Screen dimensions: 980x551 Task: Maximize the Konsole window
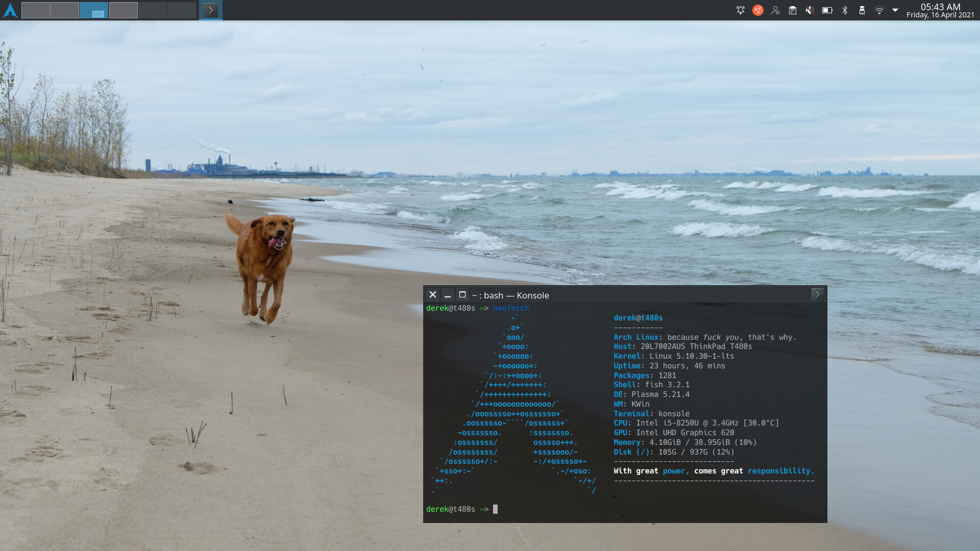pyautogui.click(x=462, y=294)
